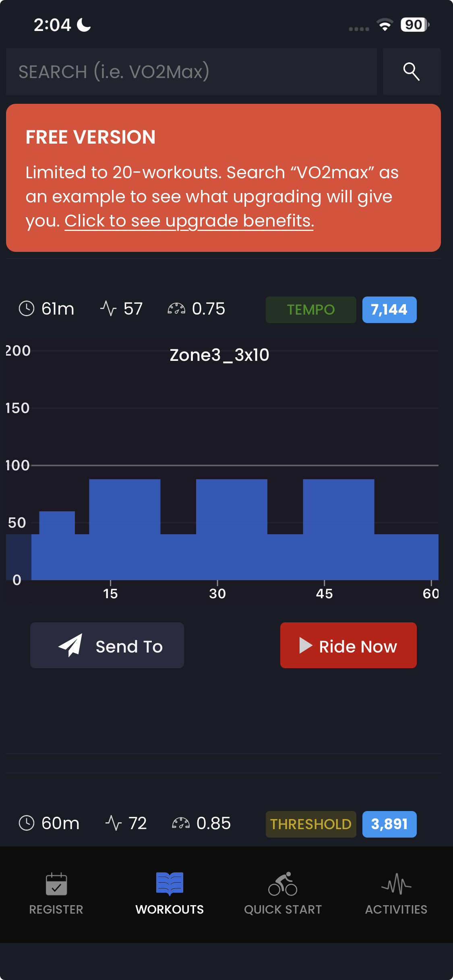Image resolution: width=453 pixels, height=980 pixels.
Task: Tap the gauge icon beside 0.85
Action: tap(181, 823)
